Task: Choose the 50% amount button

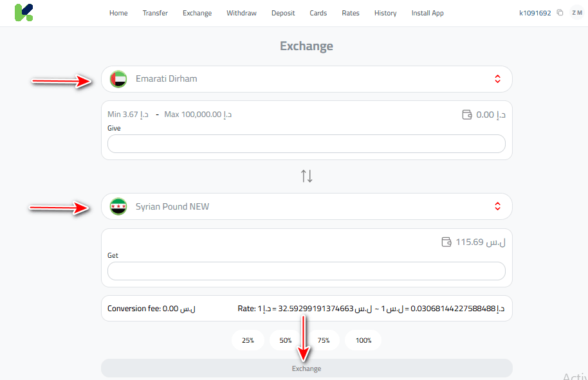Action: tap(286, 340)
